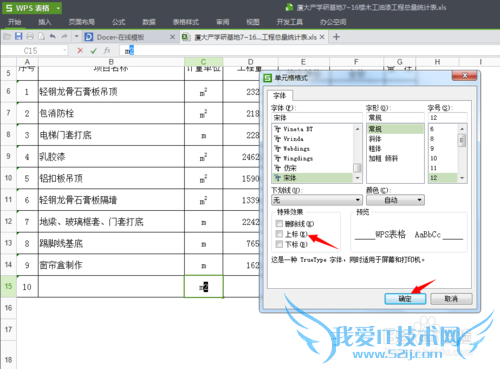Screen dimensions: 500x369
Task: Select row 15 header
Action: [8, 286]
